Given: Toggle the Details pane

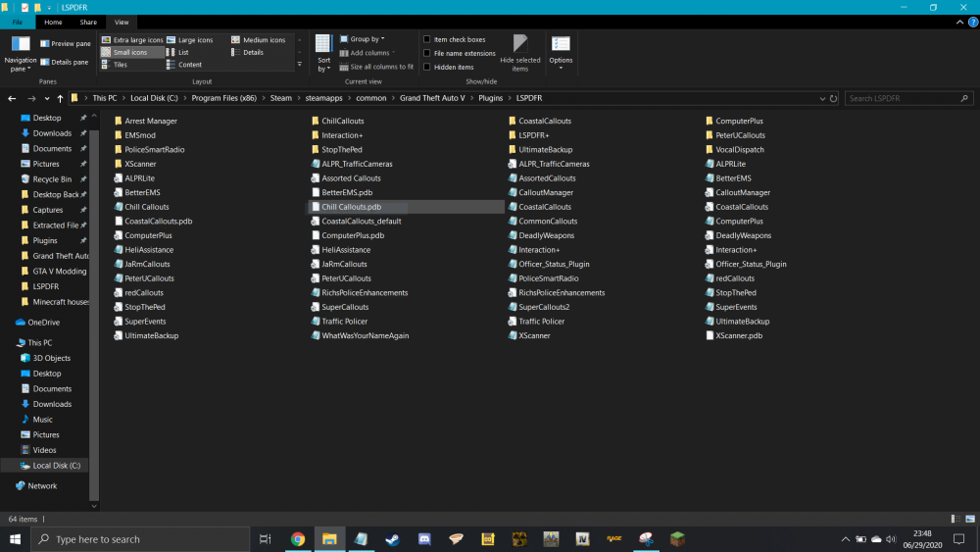Looking at the screenshot, I should point(65,62).
